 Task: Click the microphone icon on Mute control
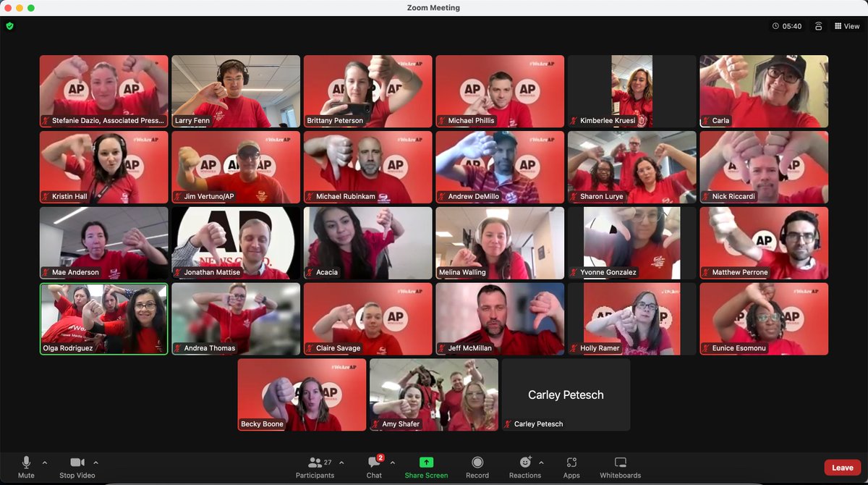pos(26,462)
